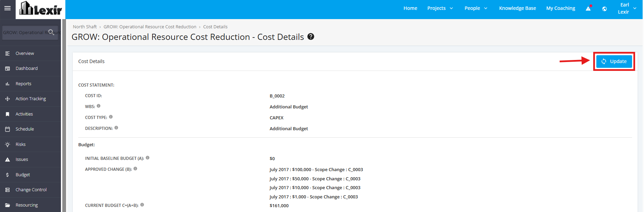Click the Budget dollar sign icon
The height and width of the screenshot is (212, 644).
point(7,175)
